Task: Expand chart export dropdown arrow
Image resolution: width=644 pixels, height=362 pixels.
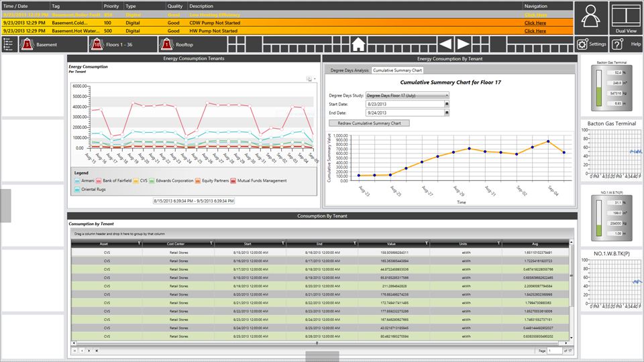Action: click(x=315, y=79)
